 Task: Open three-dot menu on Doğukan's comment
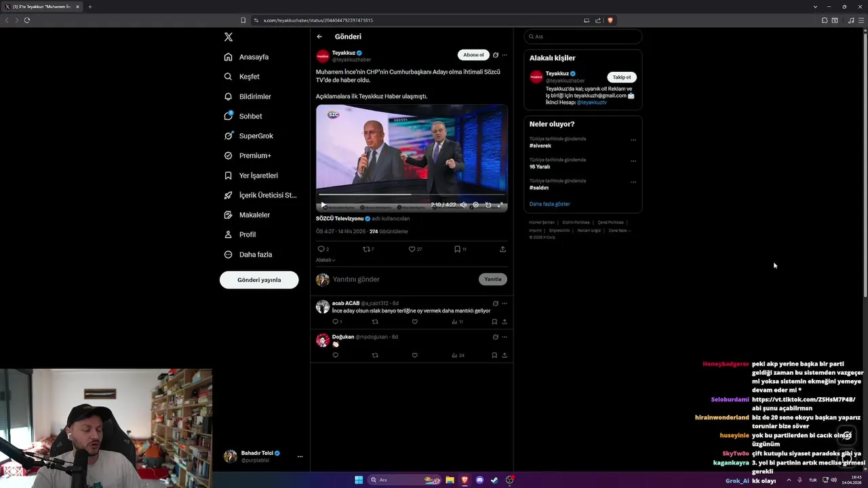click(505, 337)
